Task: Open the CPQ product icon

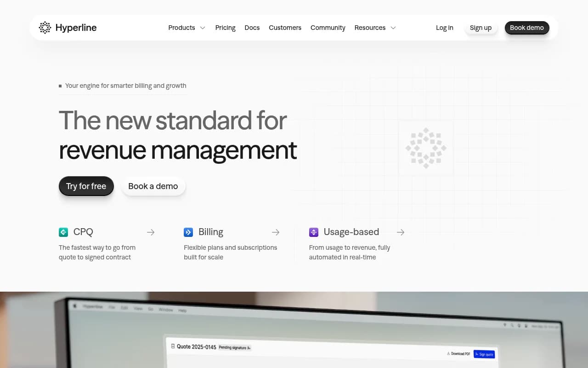Action: click(x=63, y=232)
